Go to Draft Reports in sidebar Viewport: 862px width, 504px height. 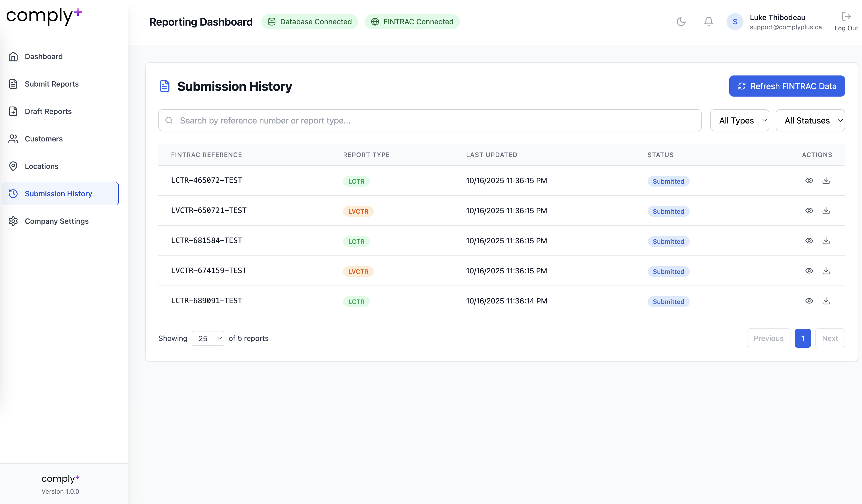tap(48, 111)
